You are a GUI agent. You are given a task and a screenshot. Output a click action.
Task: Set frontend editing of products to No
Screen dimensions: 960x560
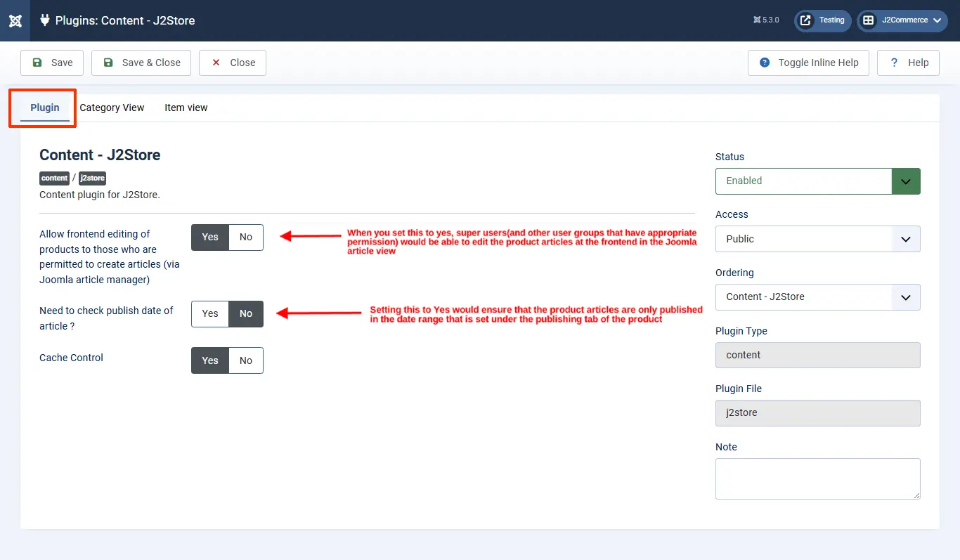coord(246,237)
